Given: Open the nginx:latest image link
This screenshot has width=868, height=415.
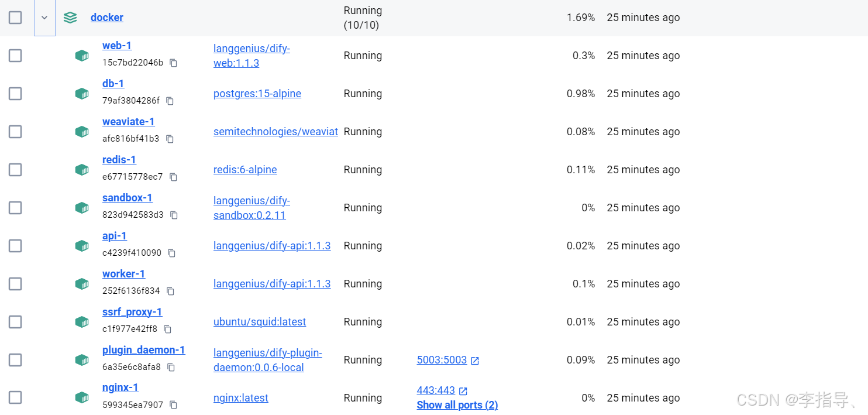Looking at the screenshot, I should pyautogui.click(x=241, y=398).
